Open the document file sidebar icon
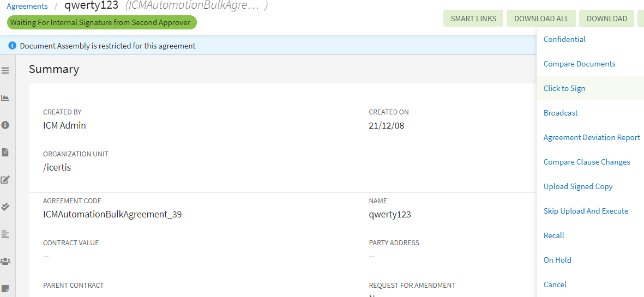The width and height of the screenshot is (644, 297). coord(5,152)
